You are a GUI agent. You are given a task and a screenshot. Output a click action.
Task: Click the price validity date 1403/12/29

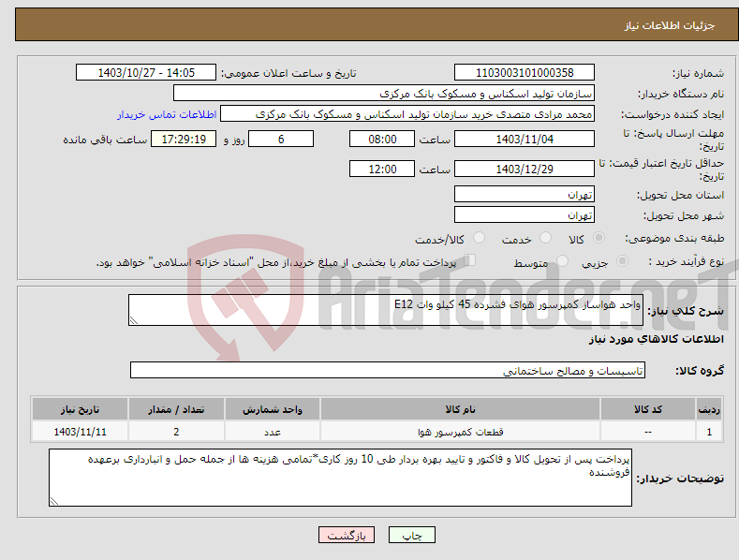click(x=525, y=169)
